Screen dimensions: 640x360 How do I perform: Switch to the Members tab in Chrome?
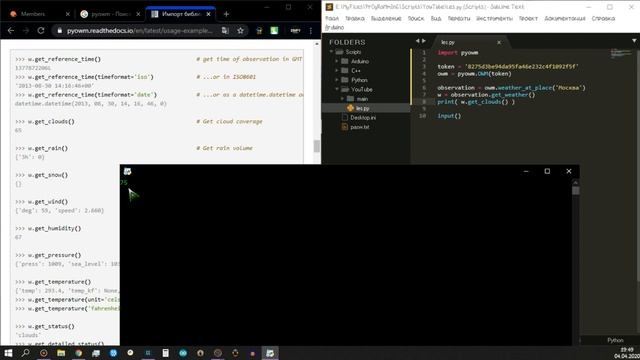39,14
